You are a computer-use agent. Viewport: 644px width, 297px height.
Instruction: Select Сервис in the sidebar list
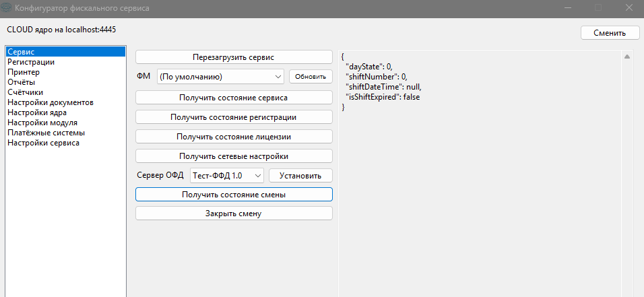66,52
